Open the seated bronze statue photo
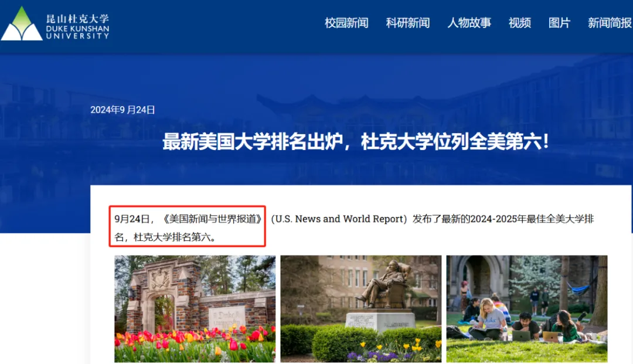Viewport: 633px width, 364px height. click(361, 309)
